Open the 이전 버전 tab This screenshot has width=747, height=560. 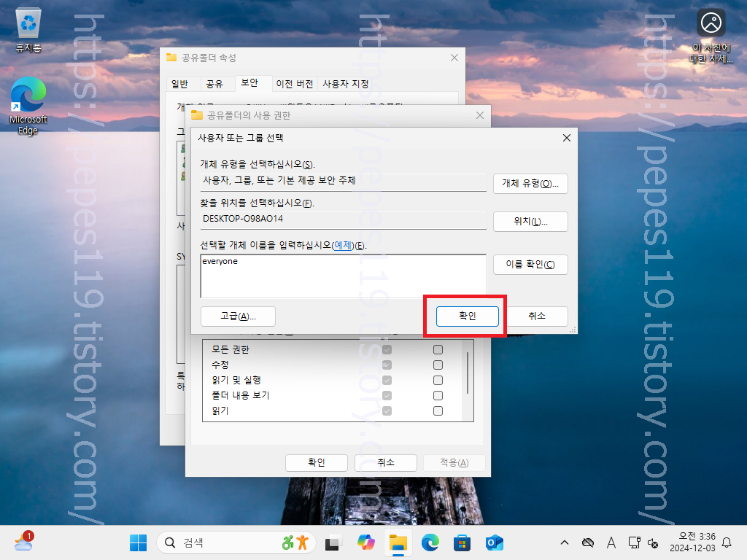coord(295,84)
